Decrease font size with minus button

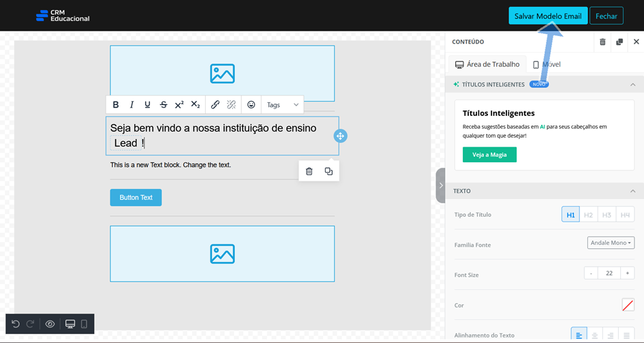pos(591,273)
